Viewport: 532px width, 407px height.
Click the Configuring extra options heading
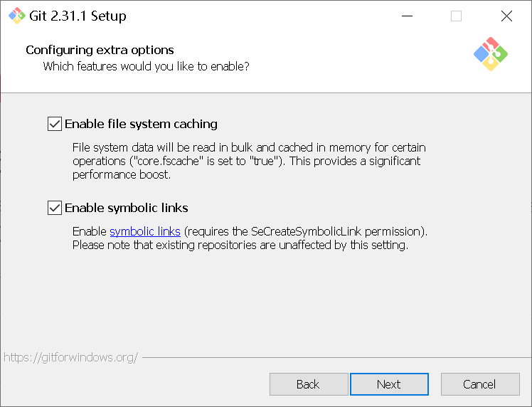(x=100, y=51)
